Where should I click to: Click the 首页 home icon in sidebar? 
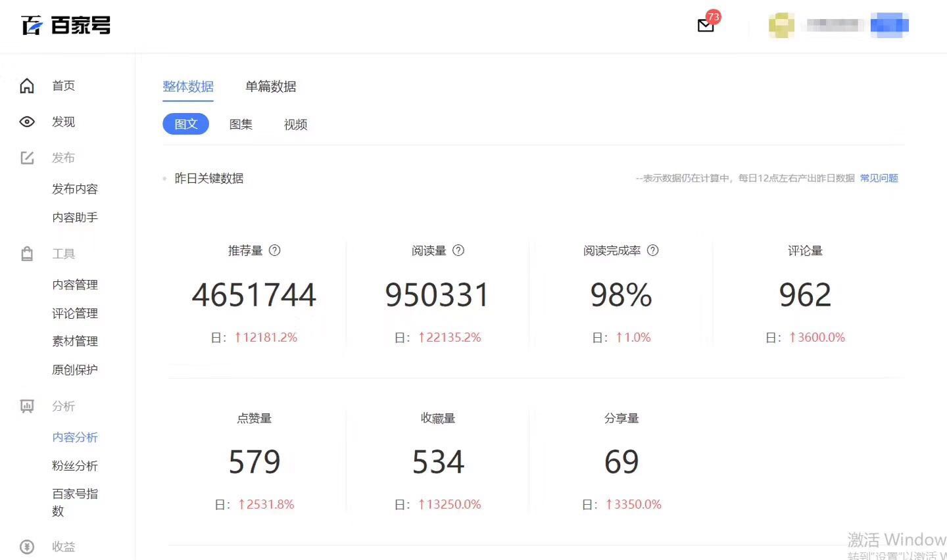(26, 85)
